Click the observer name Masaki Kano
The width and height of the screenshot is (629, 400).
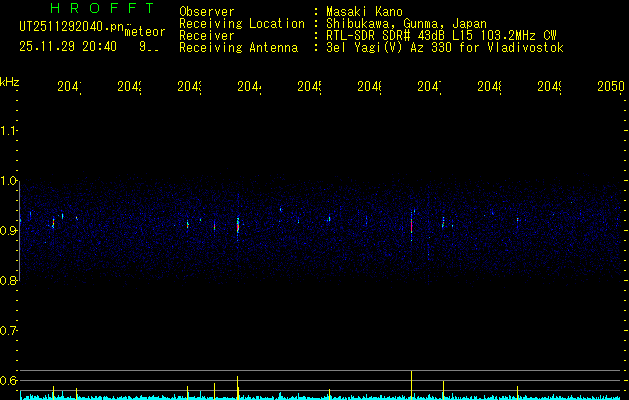[x=364, y=11]
